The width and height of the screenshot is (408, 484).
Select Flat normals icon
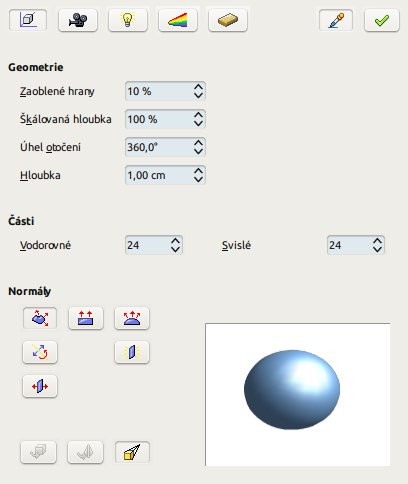tap(86, 318)
